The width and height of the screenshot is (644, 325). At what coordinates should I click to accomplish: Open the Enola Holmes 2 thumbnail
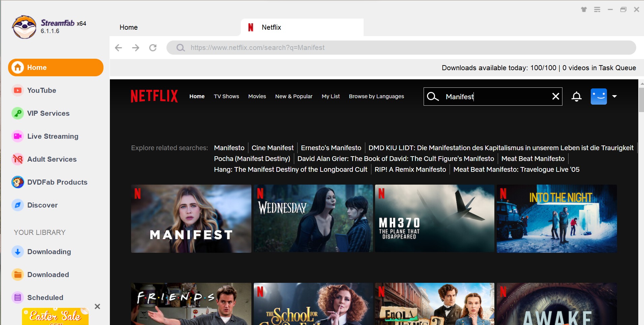pyautogui.click(x=435, y=304)
